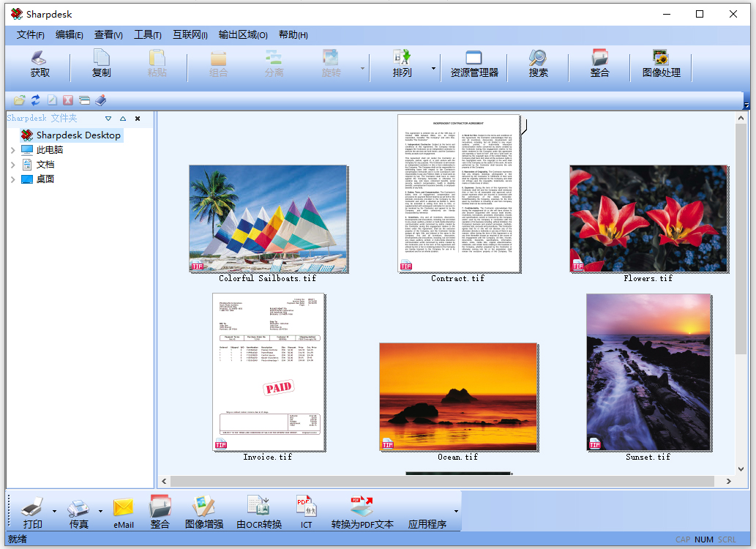Image resolution: width=756 pixels, height=549 pixels.
Task: Expand the 文档 folder in the sidebar
Action: 12,165
